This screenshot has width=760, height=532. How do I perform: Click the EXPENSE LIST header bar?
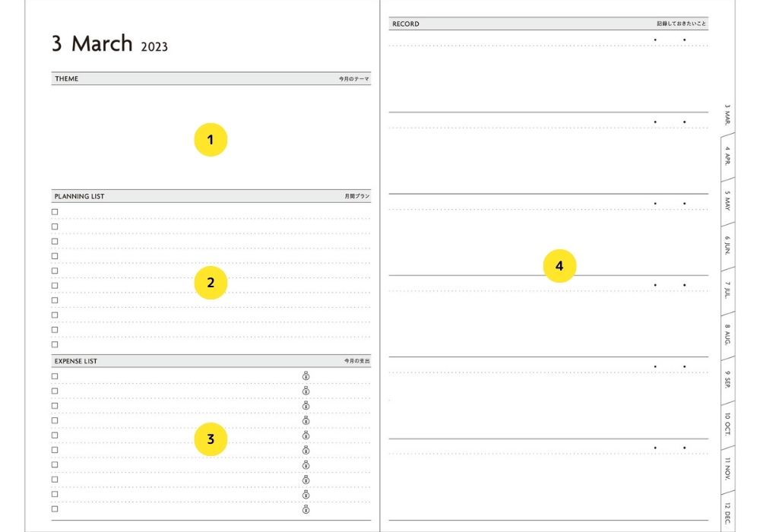tap(211, 361)
